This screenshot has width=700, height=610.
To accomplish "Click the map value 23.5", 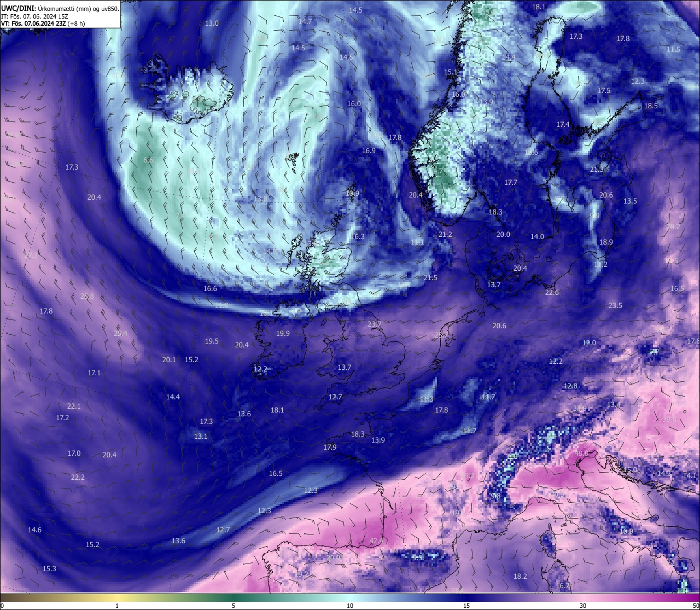I will tap(615, 305).
